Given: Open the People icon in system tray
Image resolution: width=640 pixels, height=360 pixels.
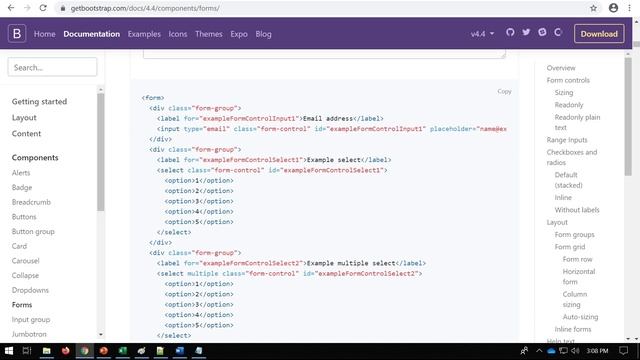Looking at the screenshot, I should pyautogui.click(x=524, y=351).
